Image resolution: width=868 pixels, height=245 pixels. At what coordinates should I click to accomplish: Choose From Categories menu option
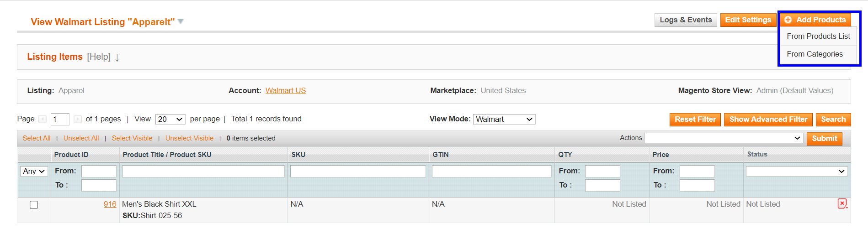[x=815, y=54]
